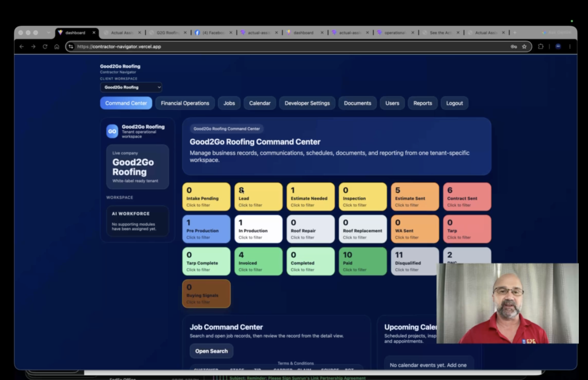Close the G2G Roofing tab
Screen dimensions: 588x380
pyautogui.click(x=185, y=32)
